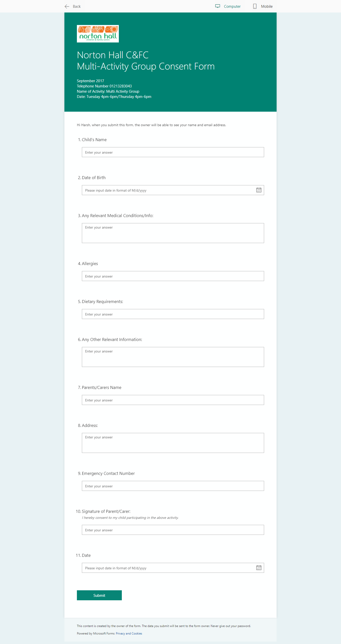The image size is (341, 644).
Task: Click the Date of Birth date field
Action: 173,190
